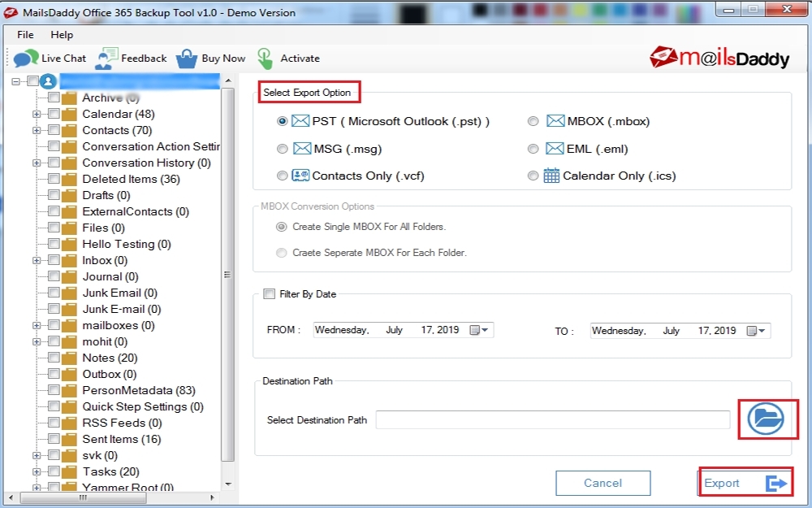The width and height of the screenshot is (812, 508).
Task: Check the Contacts folder checkbox
Action: [54, 129]
